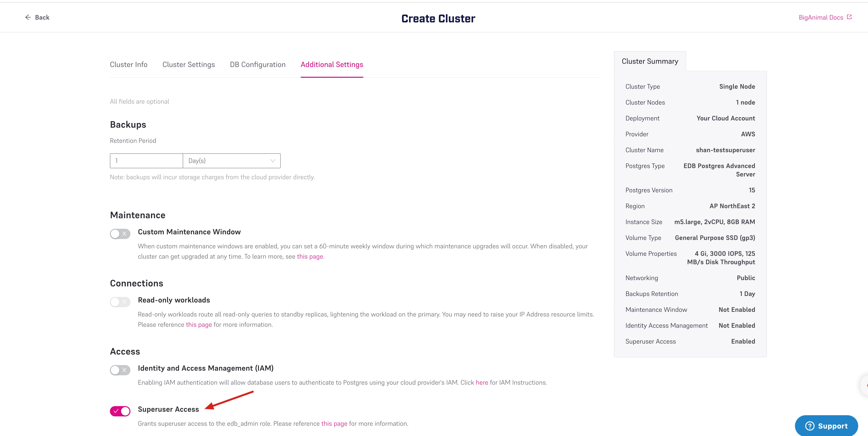868x436 pixels.
Task: Open the BigAnimal Docs external link icon
Action: point(849,17)
